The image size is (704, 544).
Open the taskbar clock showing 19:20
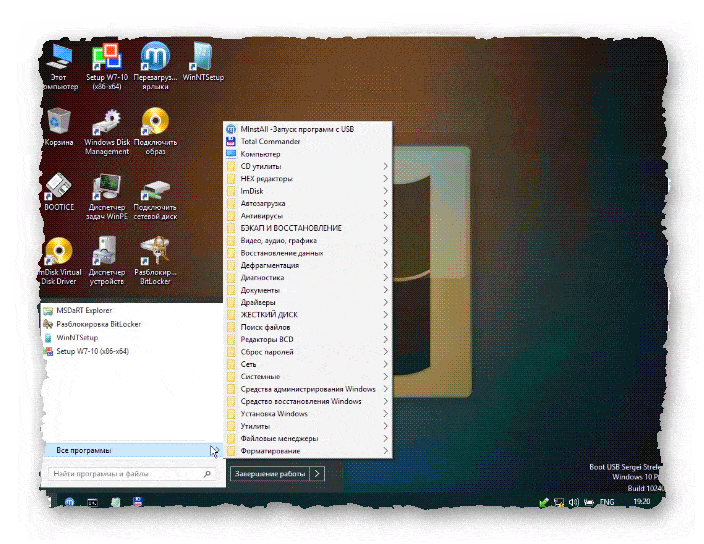[x=642, y=501]
